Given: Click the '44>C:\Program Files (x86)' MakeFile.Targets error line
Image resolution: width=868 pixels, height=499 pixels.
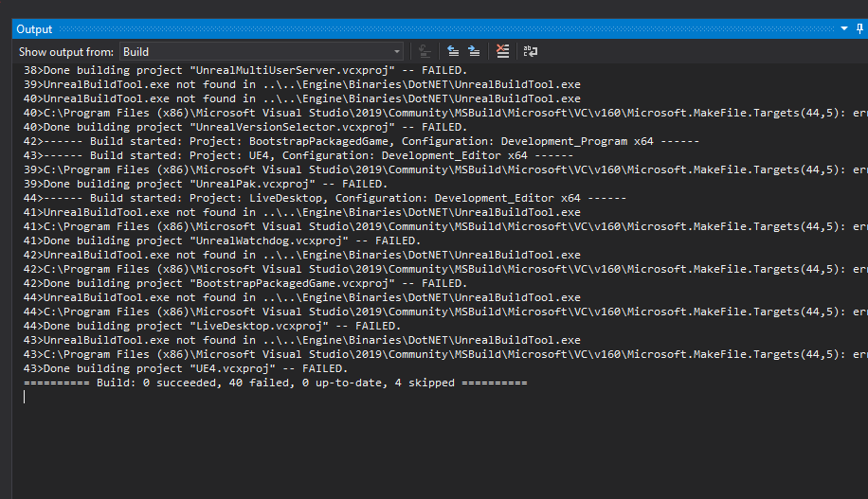Looking at the screenshot, I should pos(445,312).
